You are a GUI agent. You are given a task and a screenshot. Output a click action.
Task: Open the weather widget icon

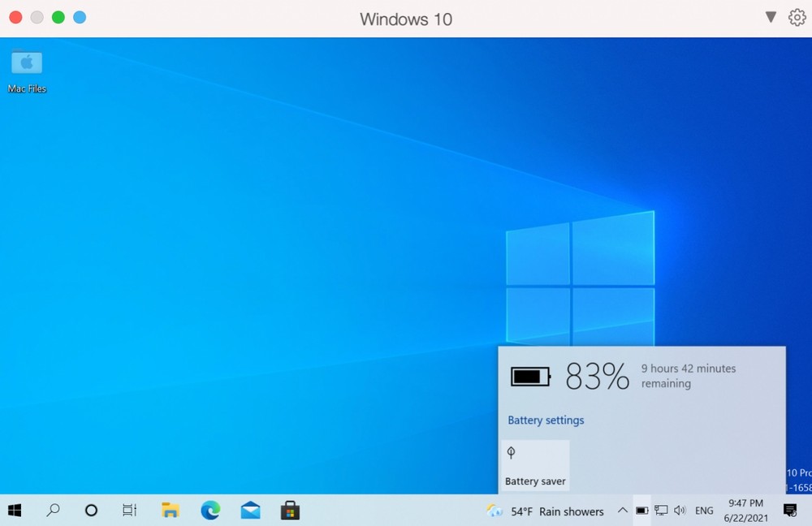tap(495, 511)
